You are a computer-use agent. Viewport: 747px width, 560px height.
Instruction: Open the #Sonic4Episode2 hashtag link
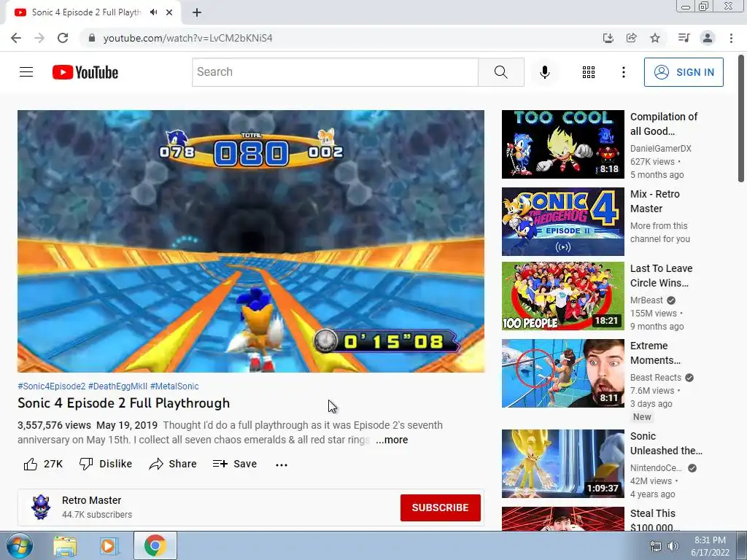(52, 386)
